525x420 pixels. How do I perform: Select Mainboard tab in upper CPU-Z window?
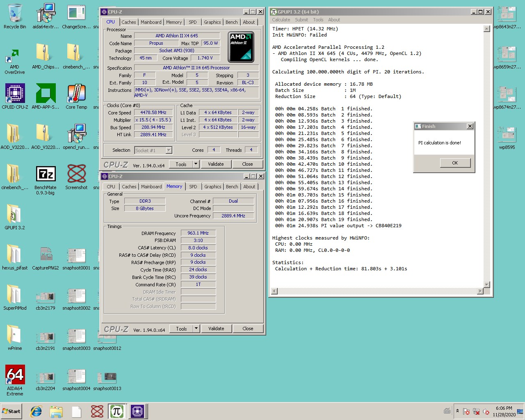pos(151,22)
